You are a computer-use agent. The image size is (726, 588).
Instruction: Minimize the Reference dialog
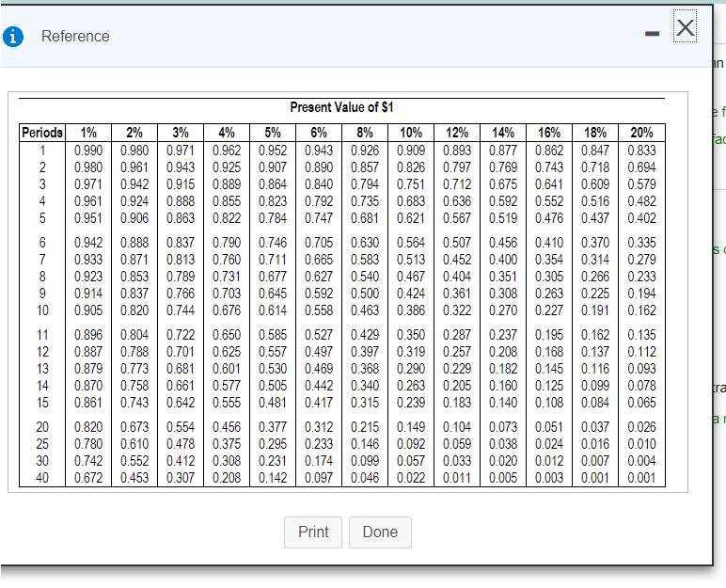653,33
